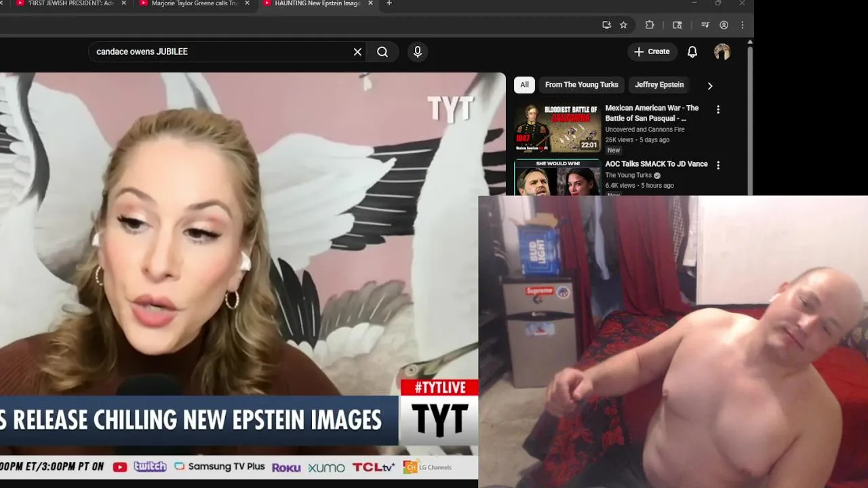Close the HAUNTING New Epstein Images tab
This screenshot has height=488, width=868.
pyautogui.click(x=370, y=3)
